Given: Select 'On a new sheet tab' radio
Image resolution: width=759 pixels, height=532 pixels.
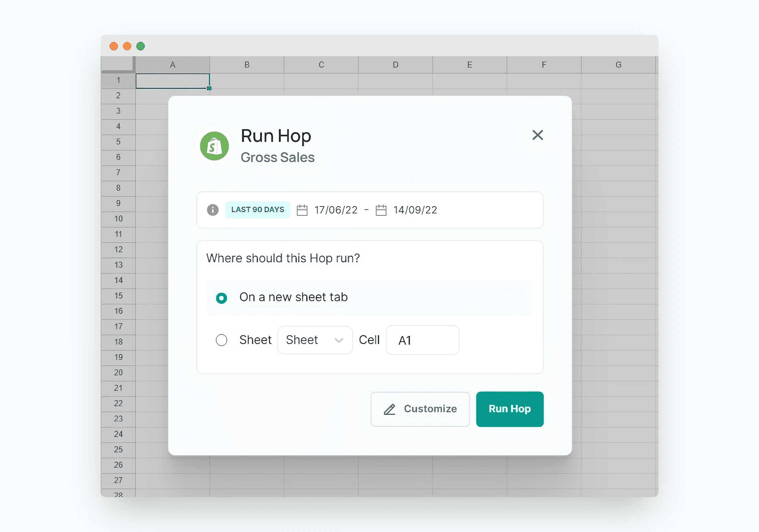Looking at the screenshot, I should tap(222, 298).
